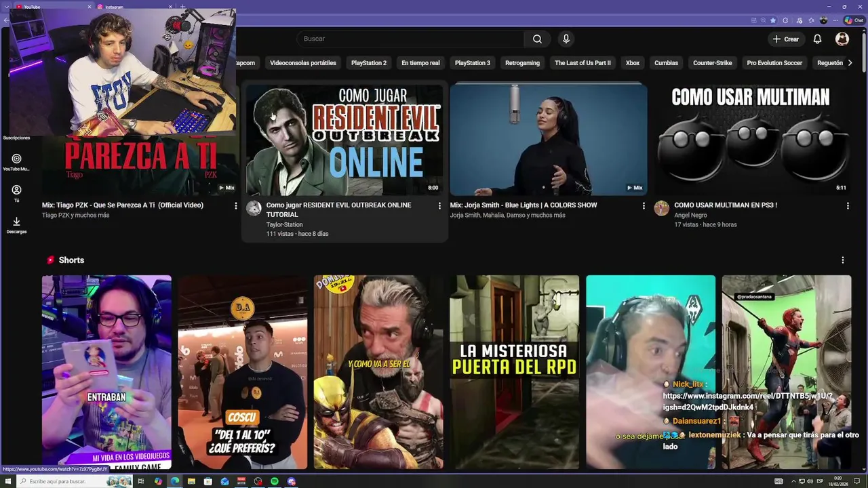Switch to the Instagram browser tab
Viewport: 868px width, 488px height.
[x=135, y=7]
